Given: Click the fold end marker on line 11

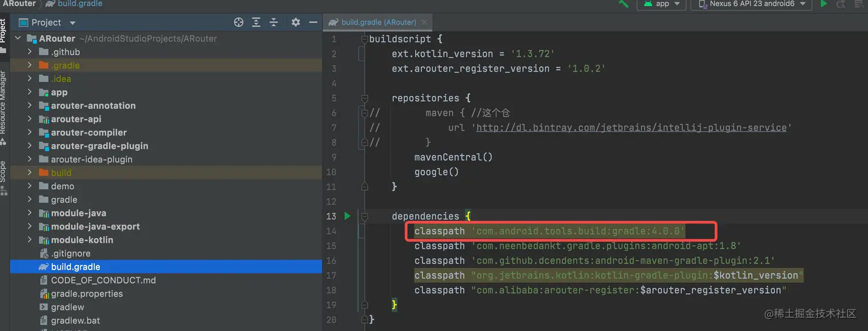Looking at the screenshot, I should 364,186.
